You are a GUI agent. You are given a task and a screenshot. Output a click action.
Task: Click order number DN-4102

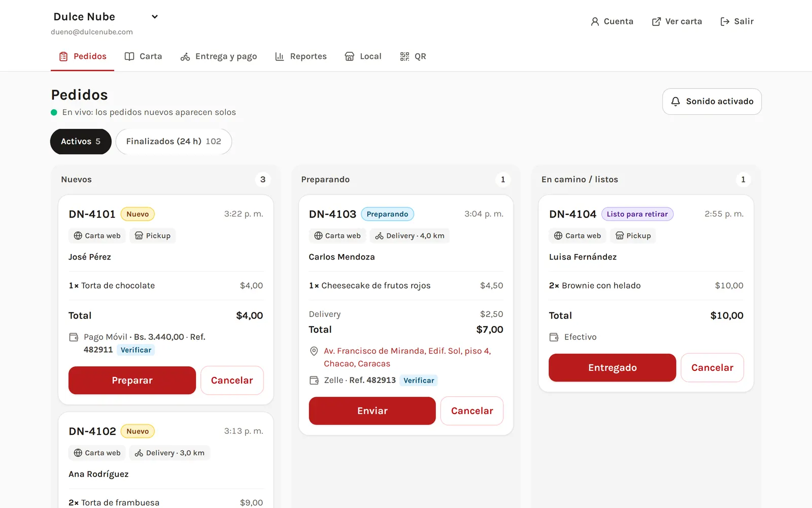[x=92, y=431]
